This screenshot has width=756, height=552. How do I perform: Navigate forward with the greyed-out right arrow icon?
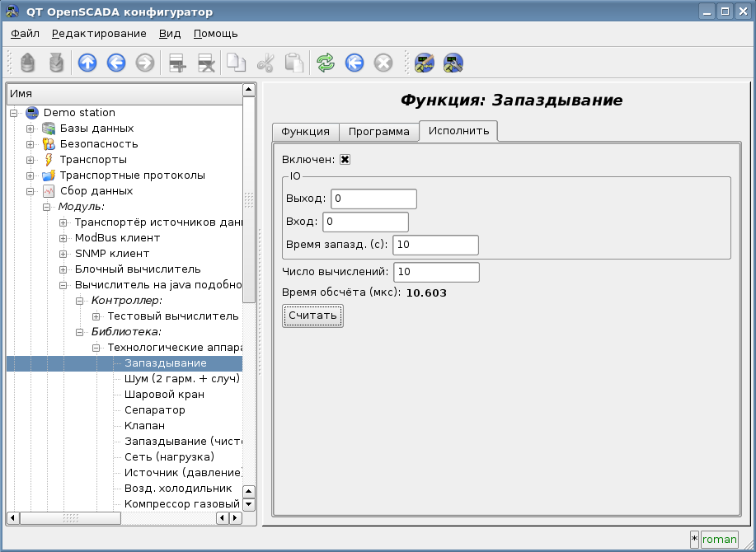(145, 63)
